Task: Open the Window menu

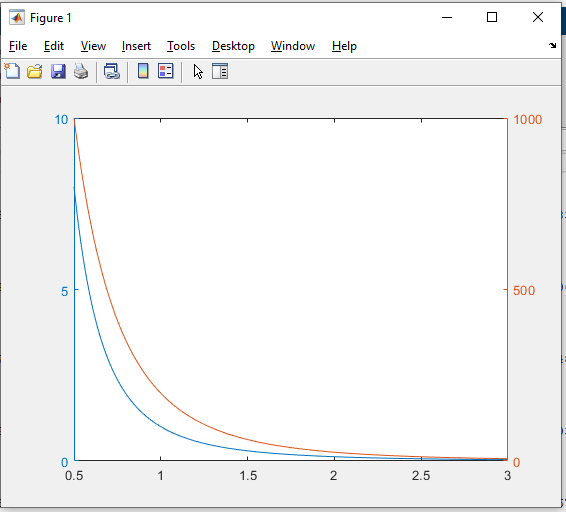Action: (293, 46)
